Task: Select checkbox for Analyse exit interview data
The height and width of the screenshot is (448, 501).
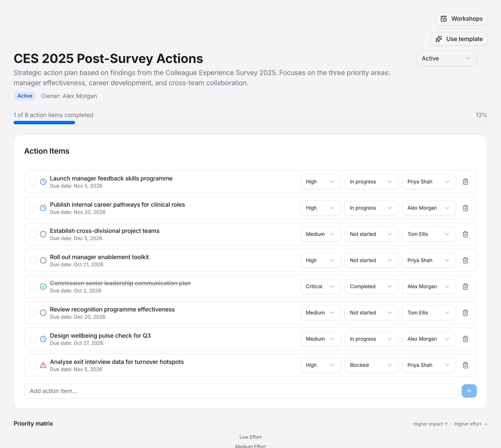Action: [x=33, y=365]
